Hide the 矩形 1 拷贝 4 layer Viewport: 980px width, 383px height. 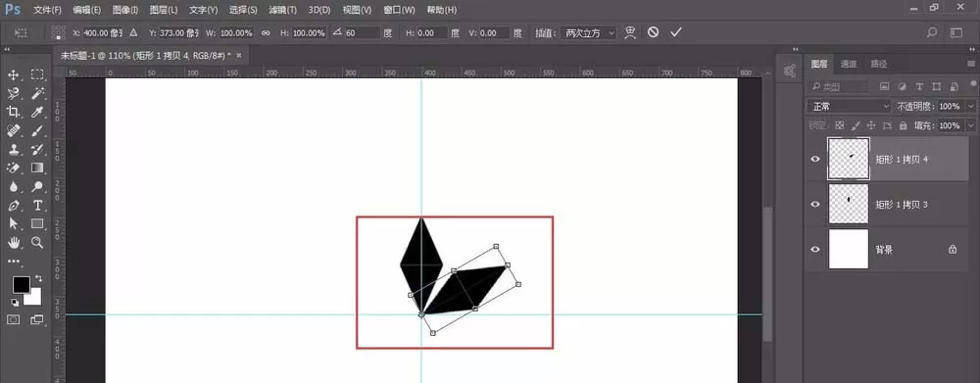(x=815, y=160)
